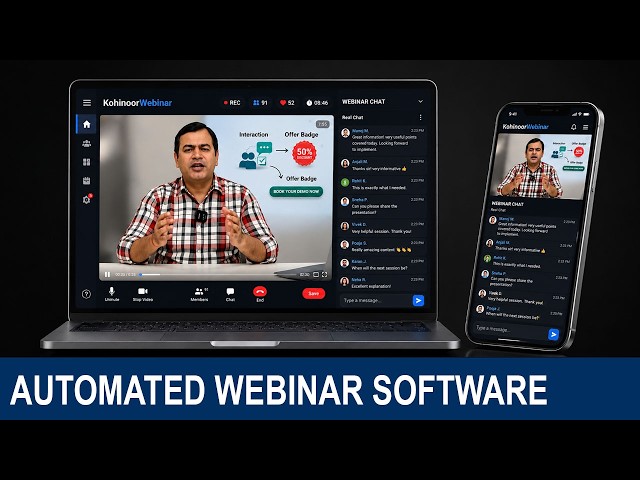Click the KohinoorWebinar logo on phone
The image size is (640, 480).
tap(526, 127)
